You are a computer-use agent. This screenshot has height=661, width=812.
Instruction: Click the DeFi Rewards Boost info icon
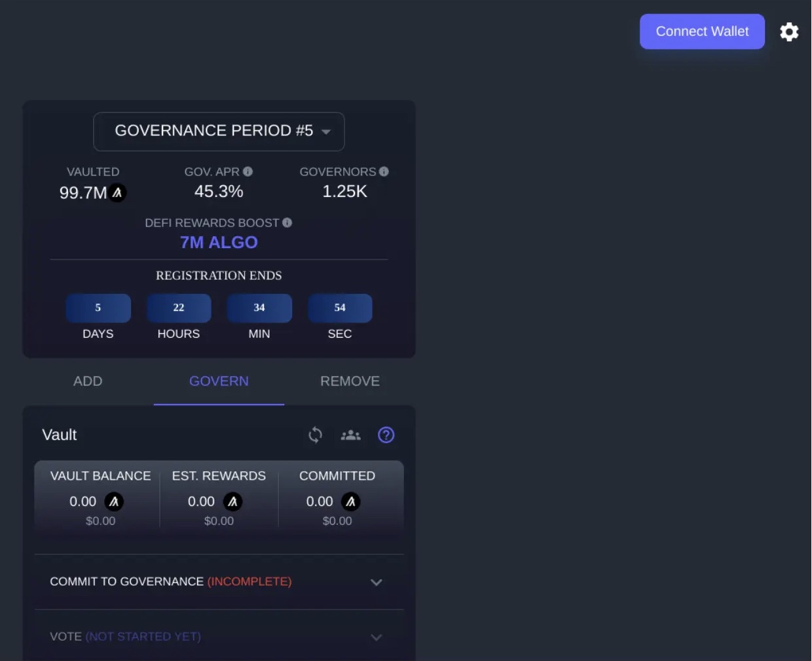tap(287, 223)
